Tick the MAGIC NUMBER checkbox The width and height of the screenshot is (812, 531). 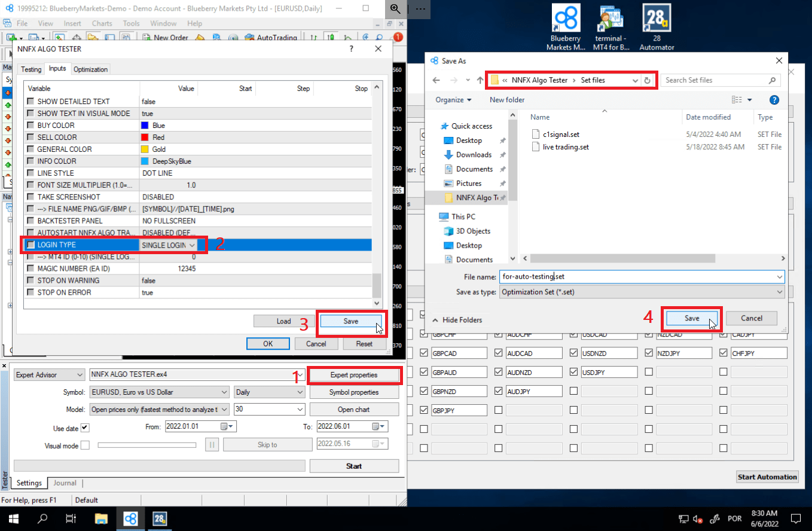click(30, 269)
